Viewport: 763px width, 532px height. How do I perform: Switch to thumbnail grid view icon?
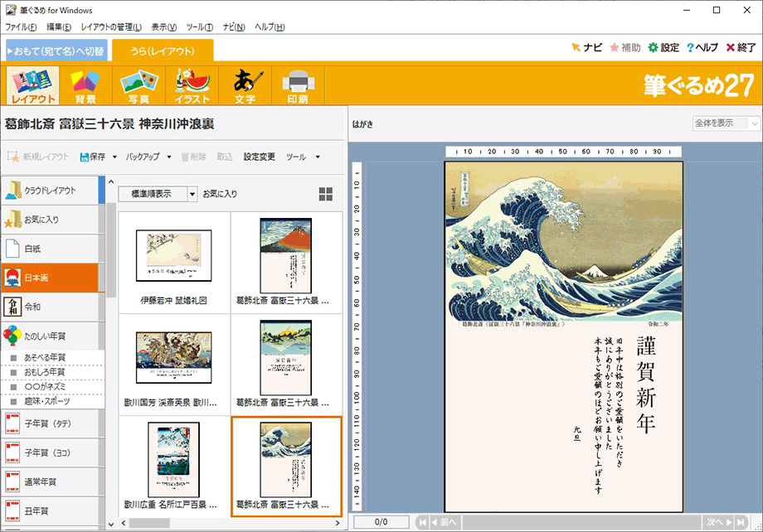326,194
